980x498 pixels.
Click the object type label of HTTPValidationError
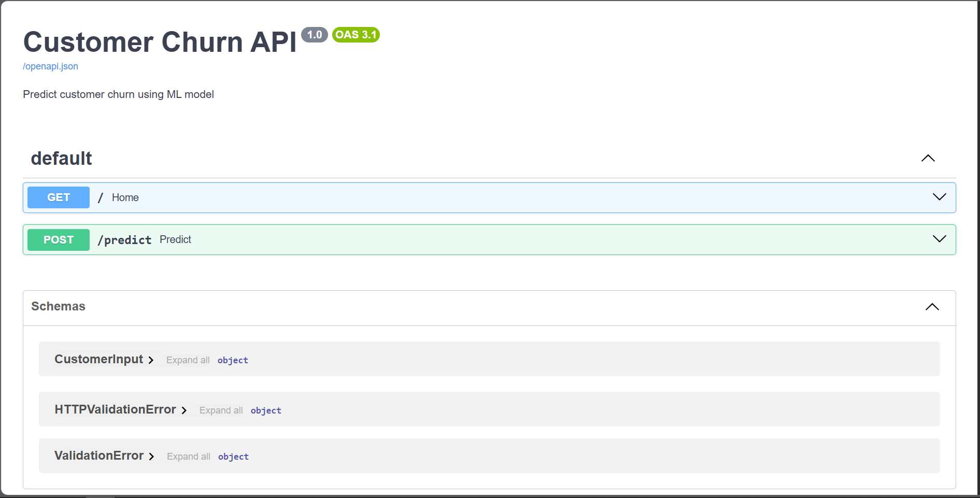click(x=266, y=410)
